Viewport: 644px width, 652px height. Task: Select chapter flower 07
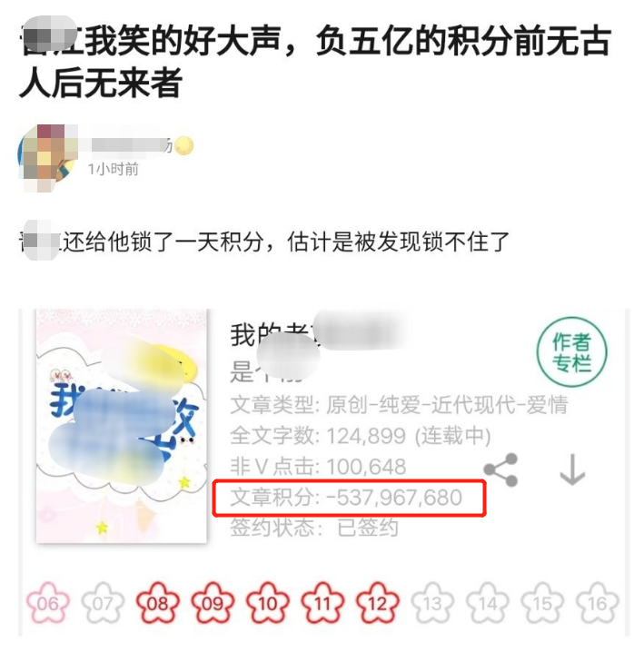(103, 603)
